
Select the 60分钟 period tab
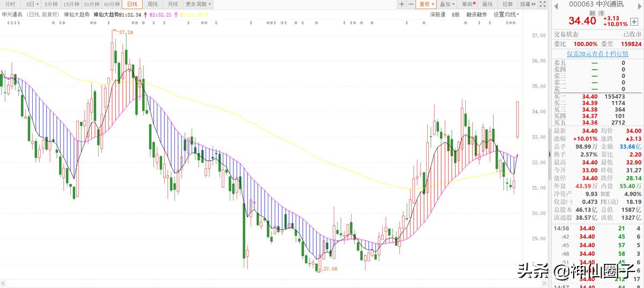[112, 4]
